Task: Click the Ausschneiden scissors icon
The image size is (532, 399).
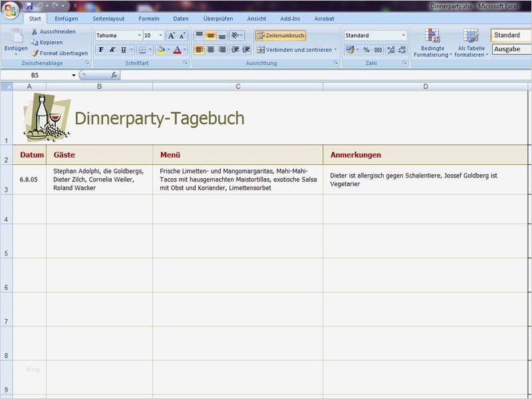Action: coord(35,31)
